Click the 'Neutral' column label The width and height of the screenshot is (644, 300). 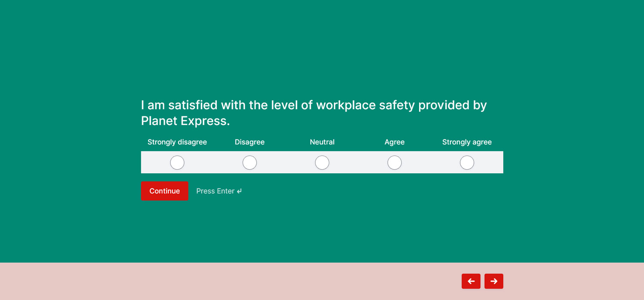[x=322, y=142]
